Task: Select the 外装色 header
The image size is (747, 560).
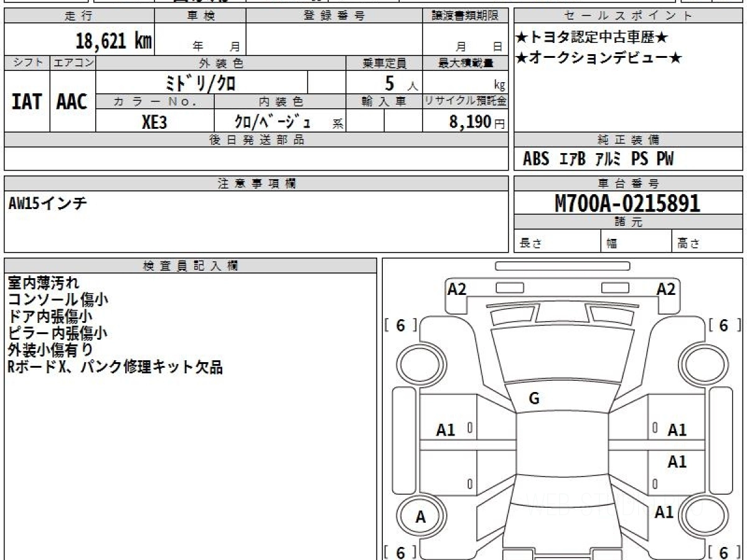Action: (221, 63)
